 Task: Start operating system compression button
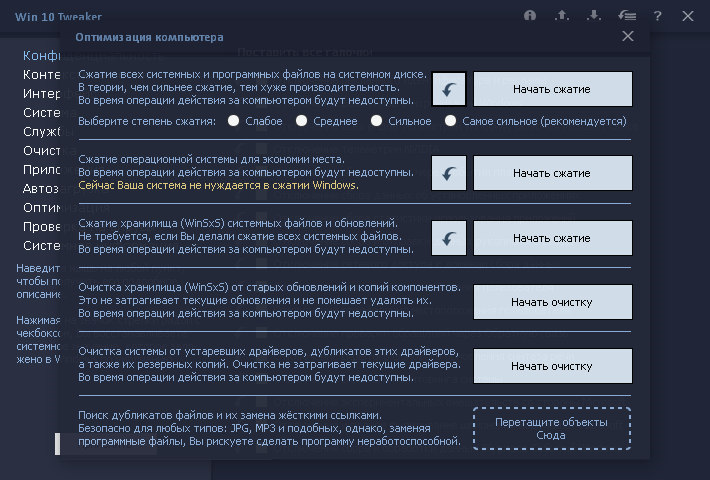552,173
